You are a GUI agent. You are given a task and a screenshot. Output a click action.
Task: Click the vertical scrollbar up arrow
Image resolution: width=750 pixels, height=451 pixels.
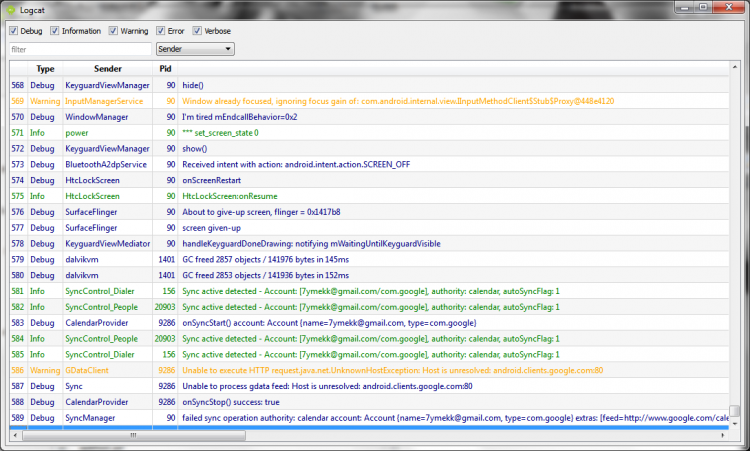tap(735, 67)
